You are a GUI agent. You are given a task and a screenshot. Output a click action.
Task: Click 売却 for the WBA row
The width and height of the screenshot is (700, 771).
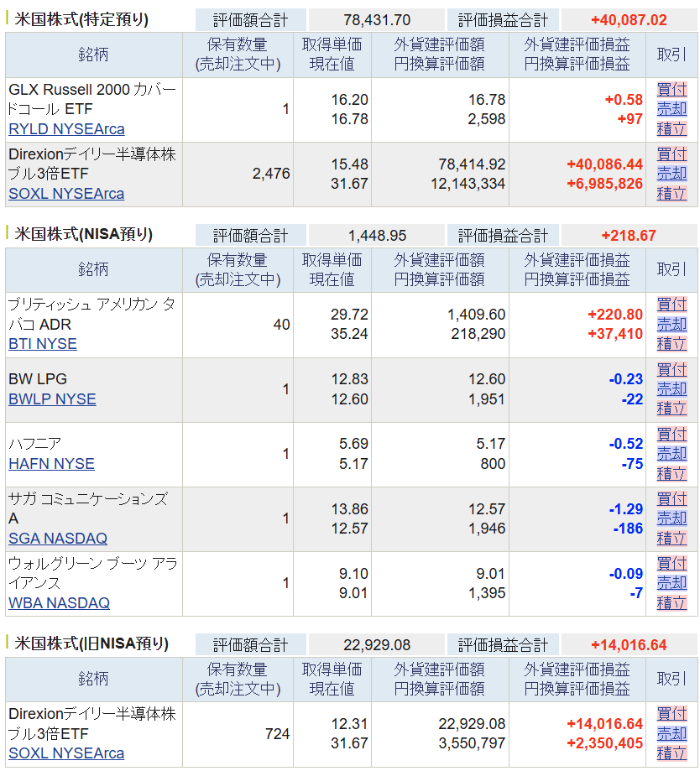(x=671, y=583)
